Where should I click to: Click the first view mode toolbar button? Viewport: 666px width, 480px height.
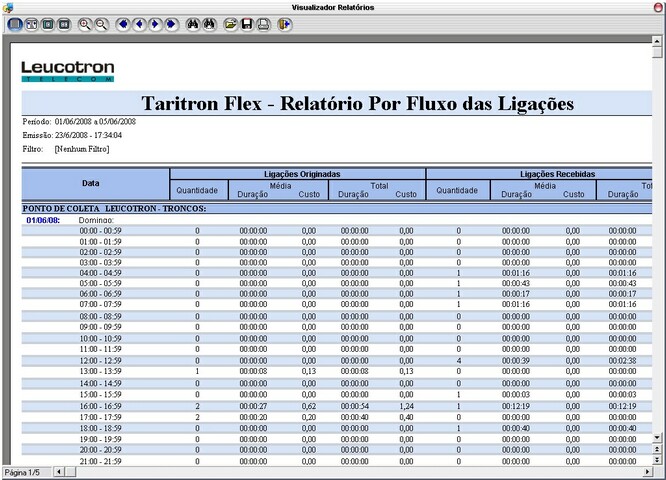[15, 24]
